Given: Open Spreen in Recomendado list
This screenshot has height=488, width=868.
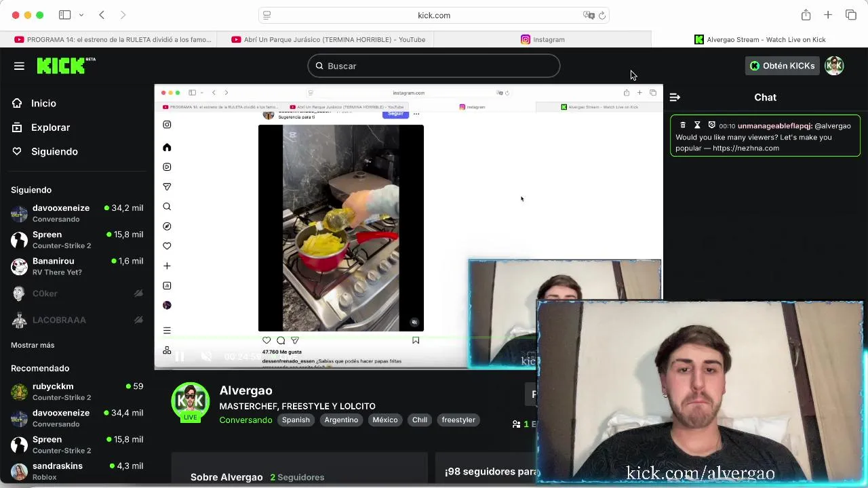Looking at the screenshot, I should (77, 445).
